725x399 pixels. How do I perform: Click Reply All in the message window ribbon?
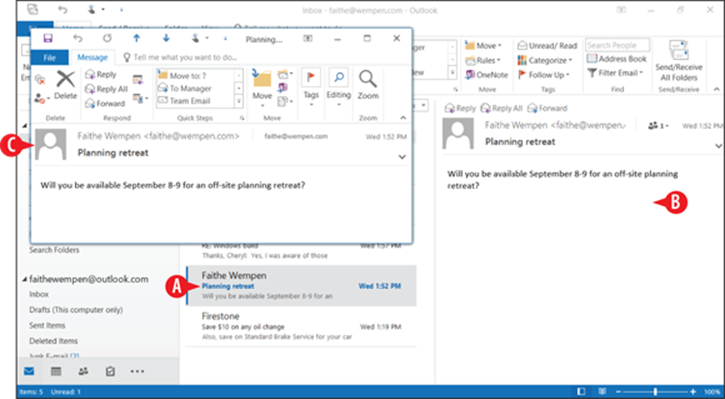click(106, 89)
